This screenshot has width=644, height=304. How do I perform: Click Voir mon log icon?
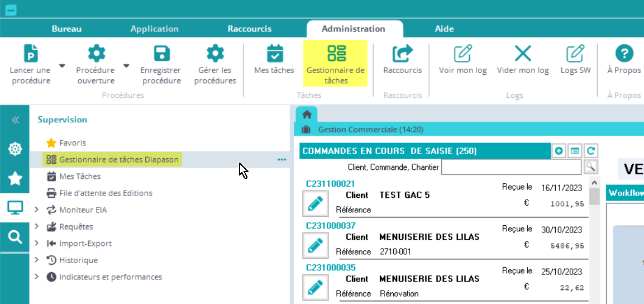coord(462,54)
